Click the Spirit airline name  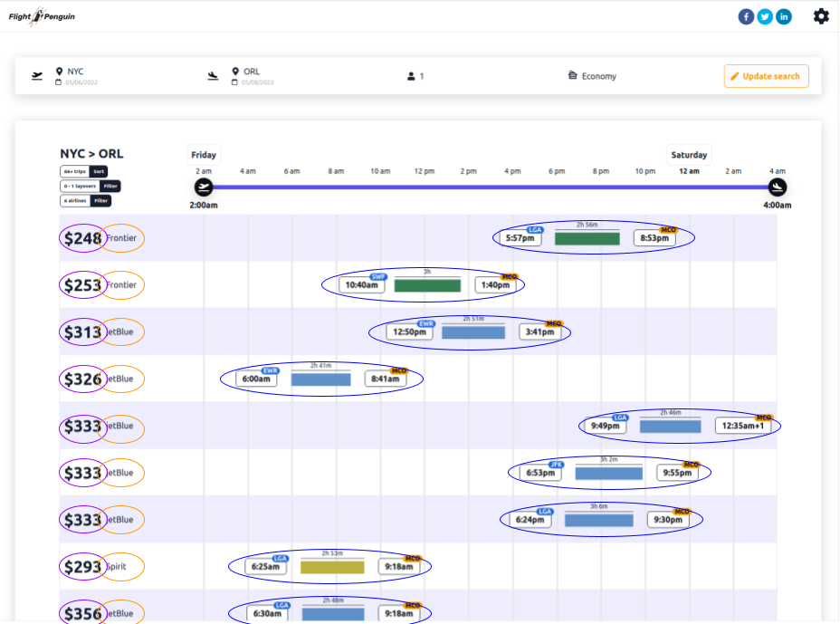[116, 566]
